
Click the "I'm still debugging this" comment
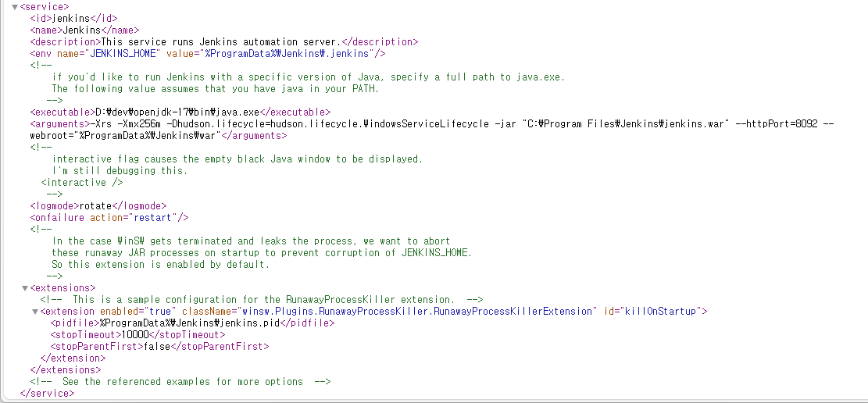coord(120,170)
